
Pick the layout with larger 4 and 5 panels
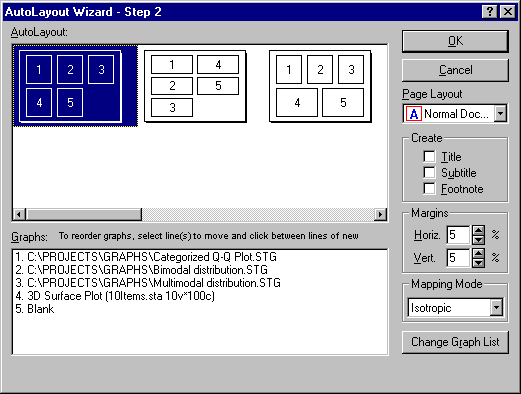pyautogui.click(x=320, y=86)
